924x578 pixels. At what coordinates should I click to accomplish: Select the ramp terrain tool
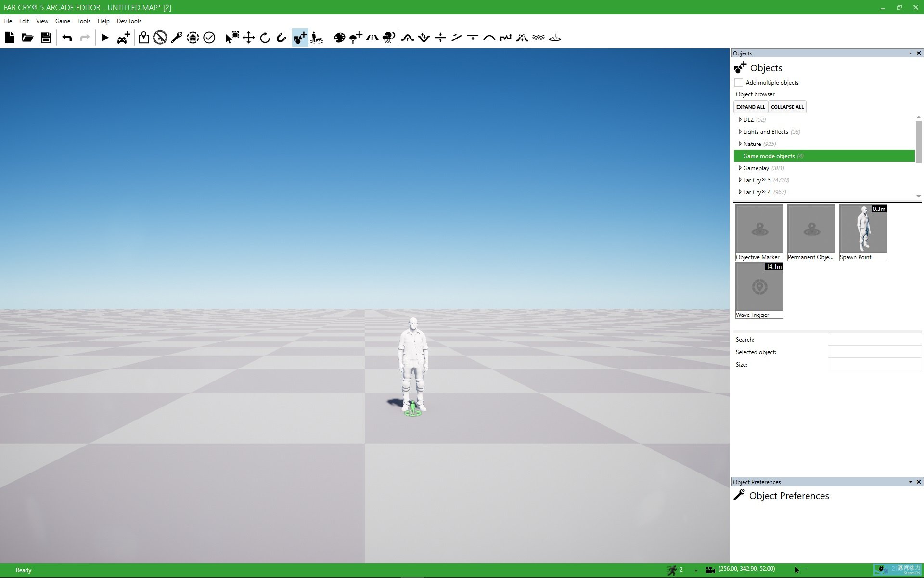(x=457, y=38)
